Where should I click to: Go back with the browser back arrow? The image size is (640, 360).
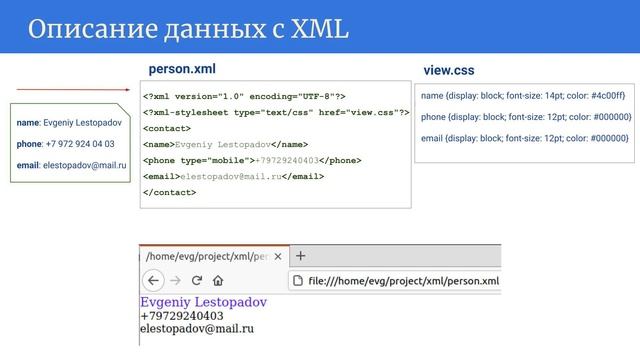153,280
